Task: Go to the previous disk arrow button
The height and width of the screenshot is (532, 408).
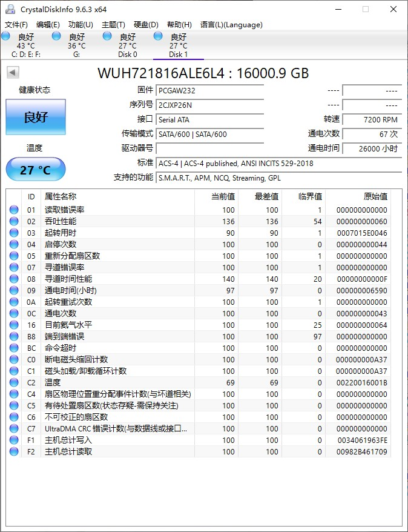Action: click(13, 72)
